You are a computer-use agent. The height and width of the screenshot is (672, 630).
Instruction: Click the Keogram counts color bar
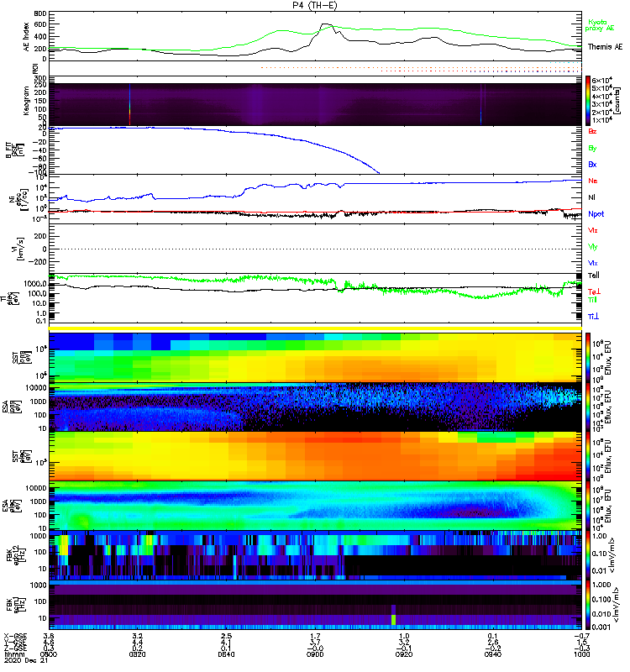(x=588, y=101)
